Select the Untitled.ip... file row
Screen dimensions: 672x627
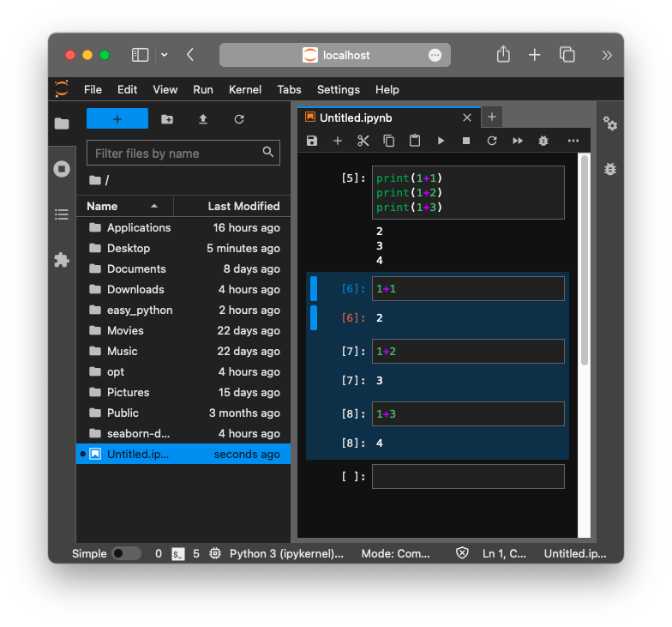click(x=183, y=455)
